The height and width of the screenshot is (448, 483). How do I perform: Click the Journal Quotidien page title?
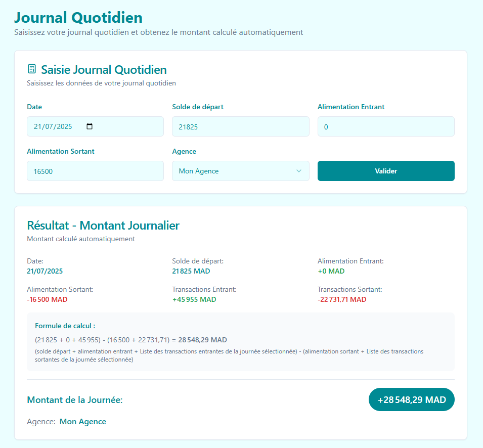pos(78,17)
